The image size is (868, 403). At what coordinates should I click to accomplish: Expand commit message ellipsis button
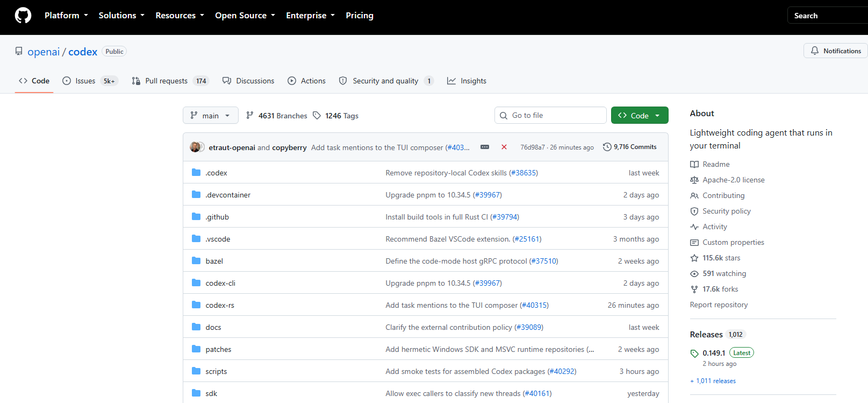485,147
